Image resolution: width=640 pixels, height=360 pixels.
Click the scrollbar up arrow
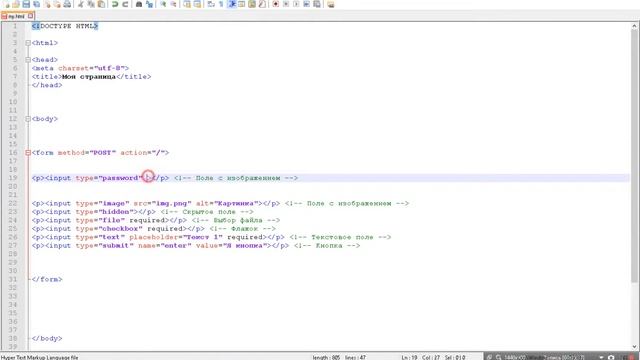(634, 26)
